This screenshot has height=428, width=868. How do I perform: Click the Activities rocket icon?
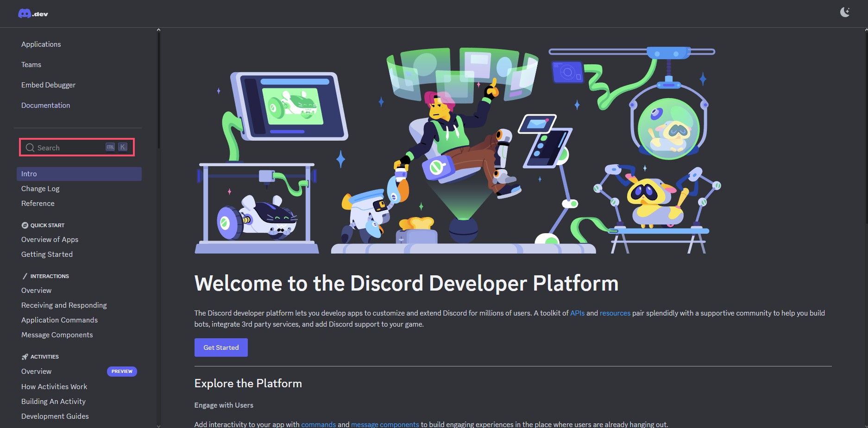point(25,357)
